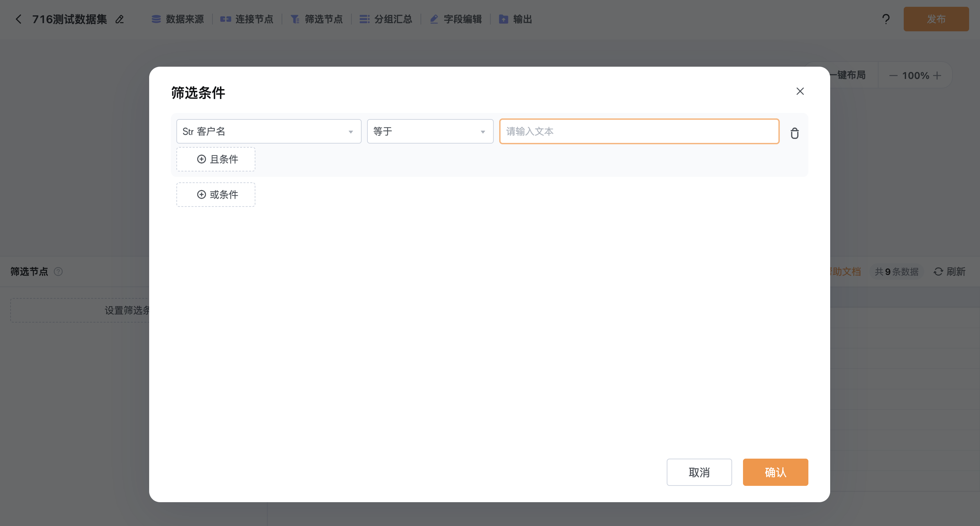Screen dimensions: 980x526
Task: Click the 716测试数据集 title text
Action: point(69,19)
